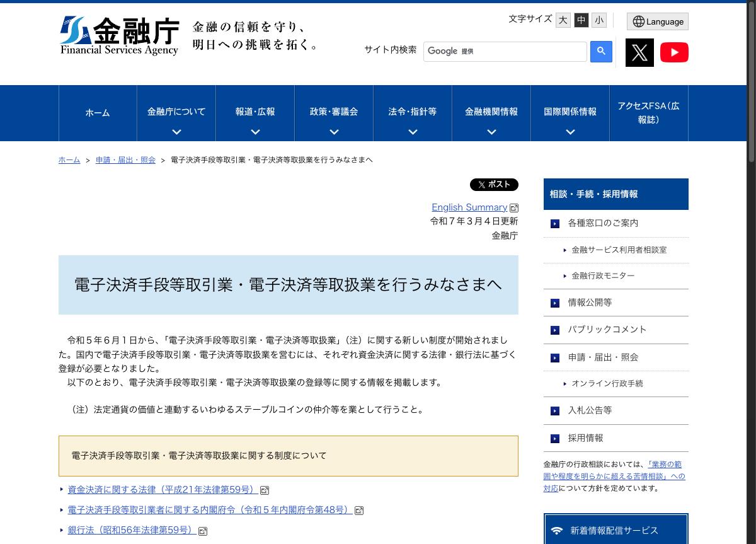Expand the 金融機関情報 menu chevron

point(491,132)
